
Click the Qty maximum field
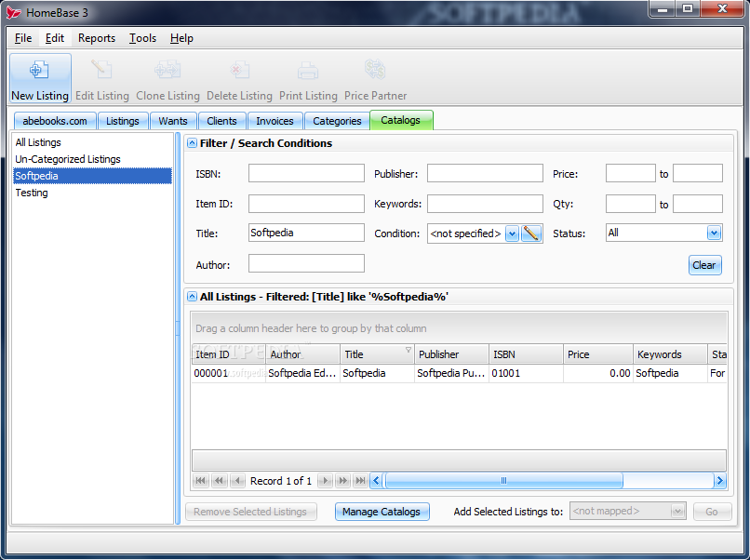697,203
